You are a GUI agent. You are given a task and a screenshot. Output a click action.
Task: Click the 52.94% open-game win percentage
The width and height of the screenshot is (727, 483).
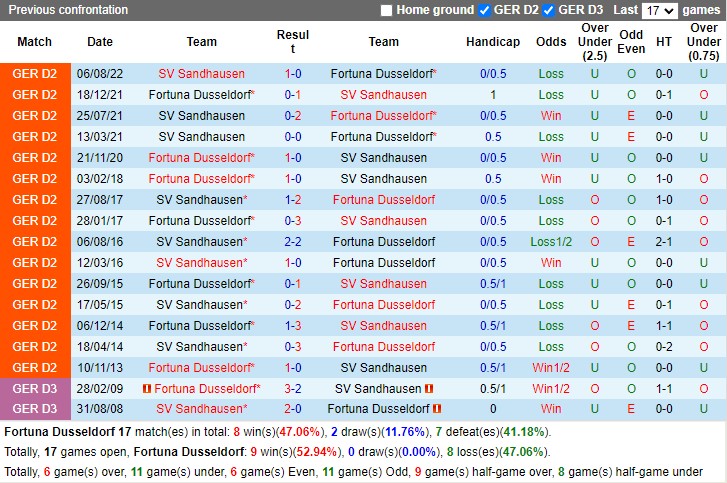[317, 452]
